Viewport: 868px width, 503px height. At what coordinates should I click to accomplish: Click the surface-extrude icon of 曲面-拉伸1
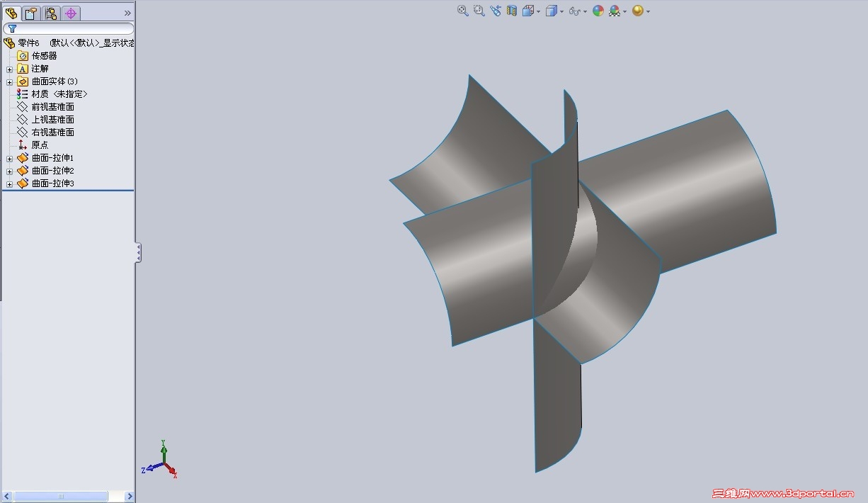click(x=23, y=158)
